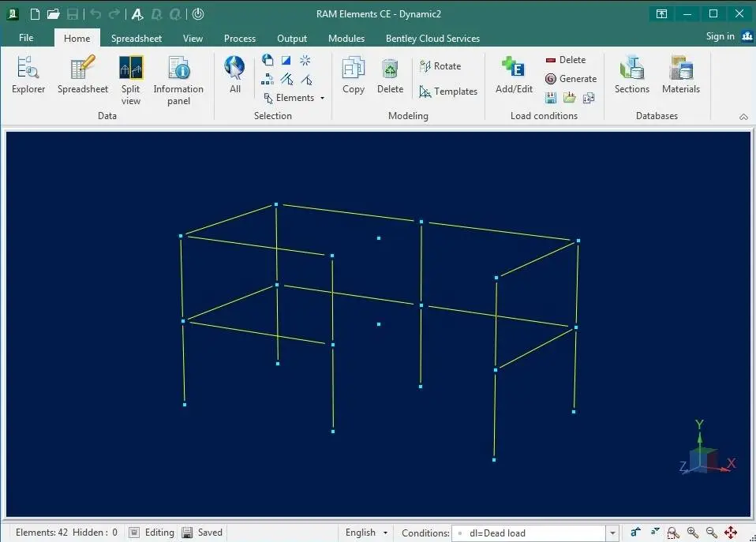
Task: Switch to the Spreadsheet tab
Action: tap(137, 38)
